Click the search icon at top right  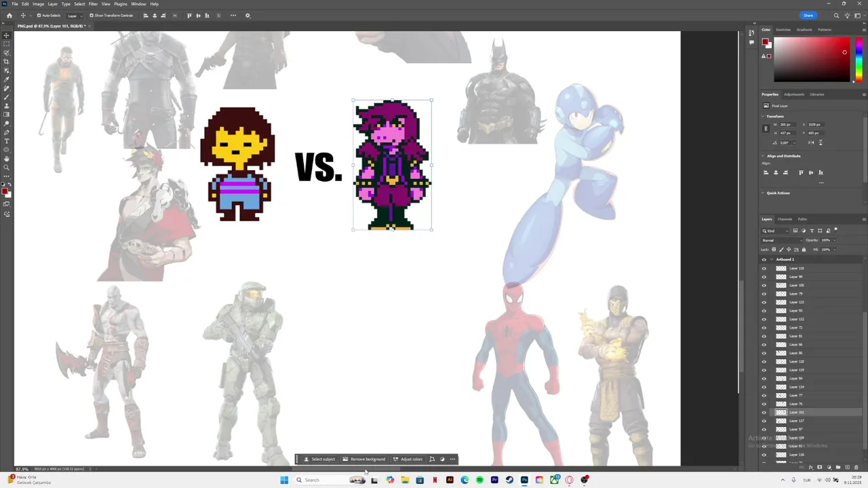[x=836, y=16]
